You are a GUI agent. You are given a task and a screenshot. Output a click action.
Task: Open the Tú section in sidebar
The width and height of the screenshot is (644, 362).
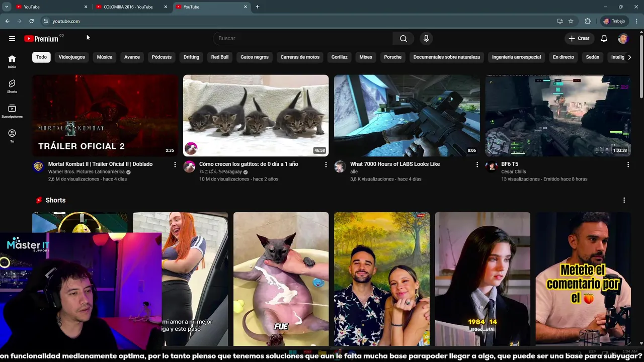pos(12,136)
